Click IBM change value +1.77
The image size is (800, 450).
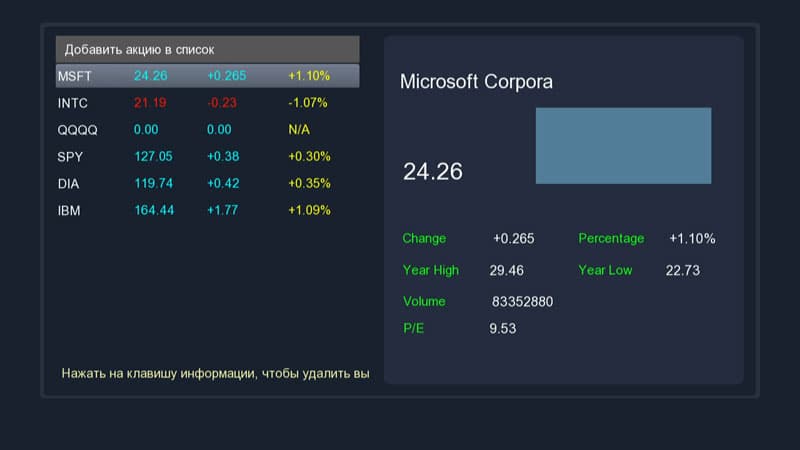coord(221,211)
